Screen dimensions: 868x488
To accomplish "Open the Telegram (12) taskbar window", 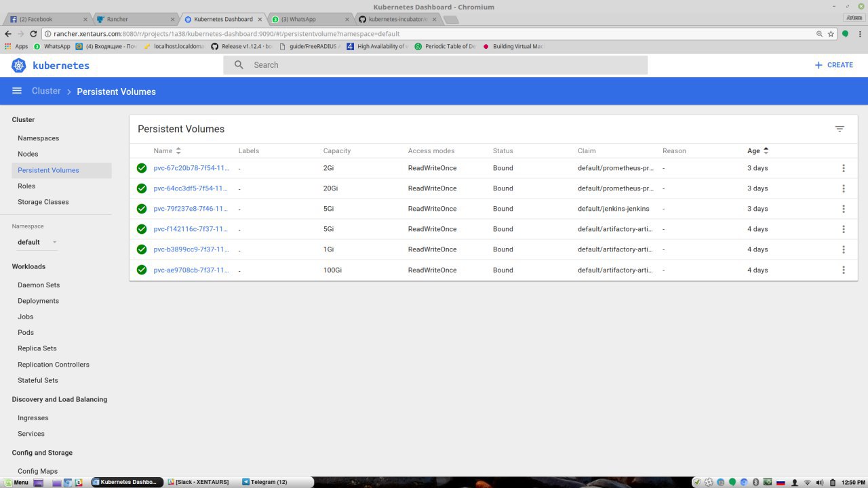I will [264, 483].
